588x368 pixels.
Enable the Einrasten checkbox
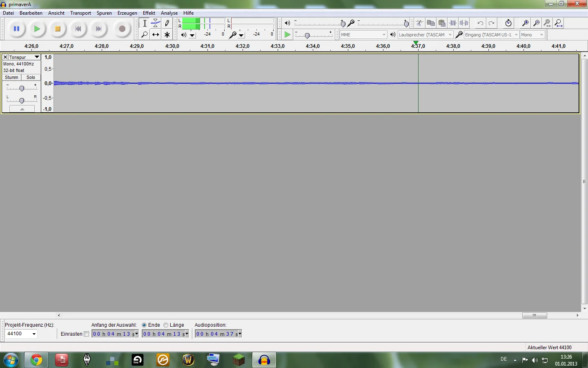pos(86,334)
